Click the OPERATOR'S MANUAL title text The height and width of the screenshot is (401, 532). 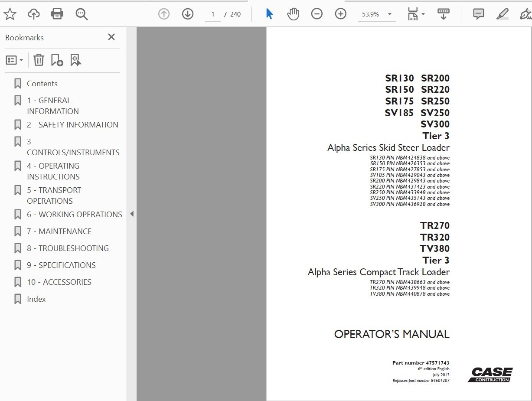392,334
